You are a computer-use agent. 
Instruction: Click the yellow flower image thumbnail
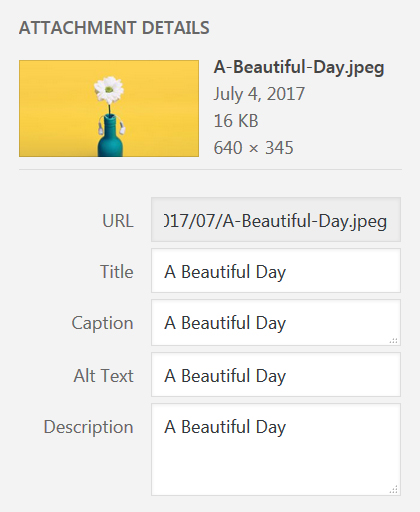point(109,108)
